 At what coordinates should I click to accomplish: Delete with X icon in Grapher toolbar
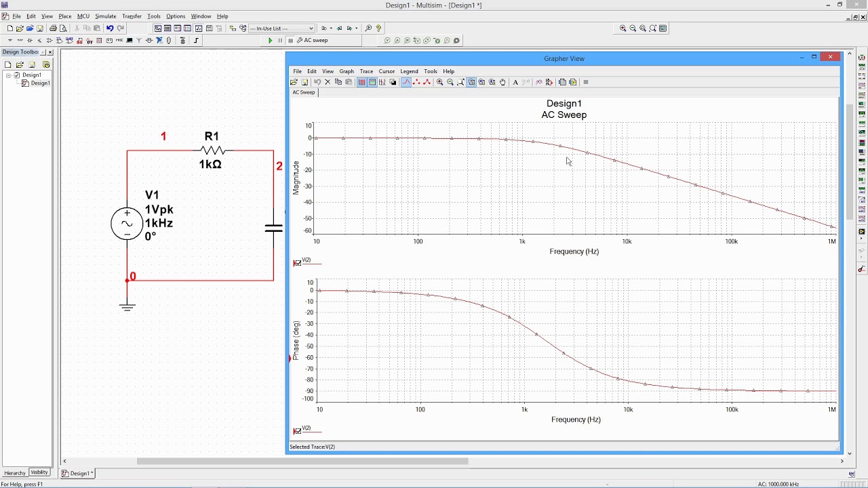tap(328, 82)
